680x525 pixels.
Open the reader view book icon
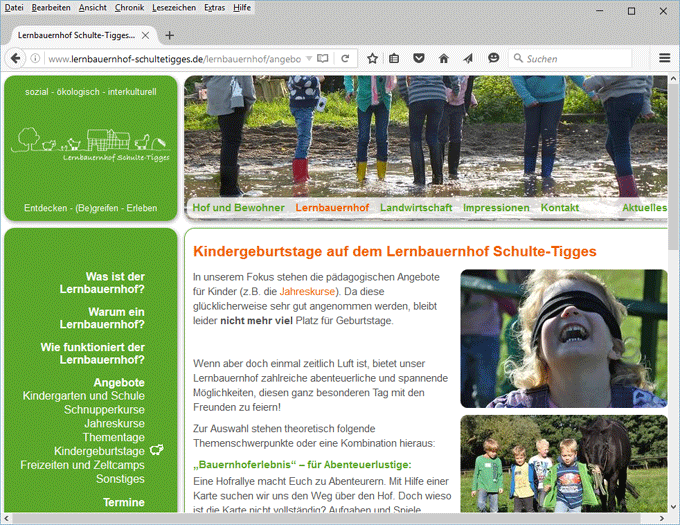click(323, 58)
